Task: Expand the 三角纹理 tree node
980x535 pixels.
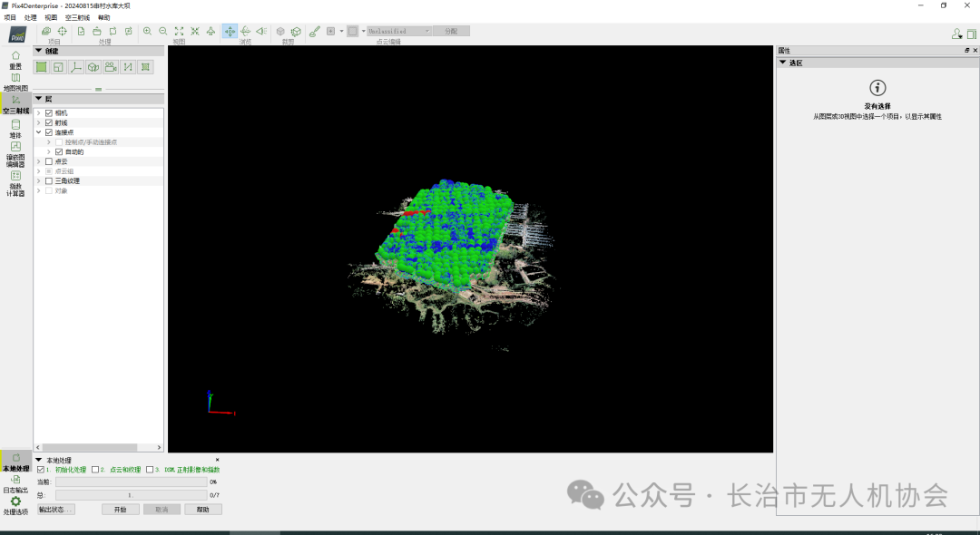Action: click(x=39, y=181)
